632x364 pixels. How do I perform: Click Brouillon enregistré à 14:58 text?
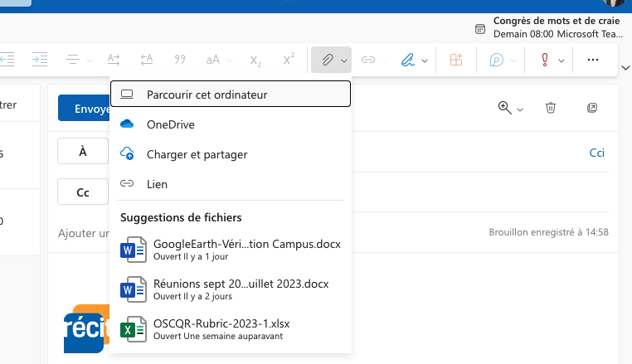(x=548, y=232)
